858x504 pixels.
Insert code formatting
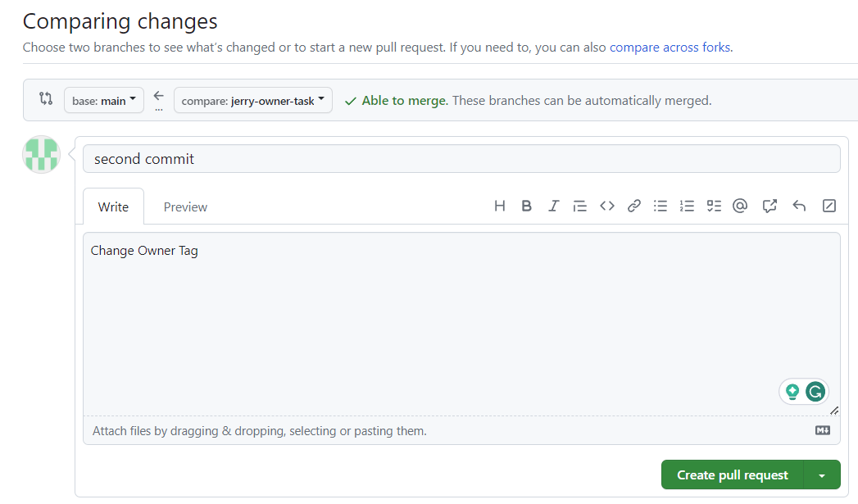(x=607, y=207)
